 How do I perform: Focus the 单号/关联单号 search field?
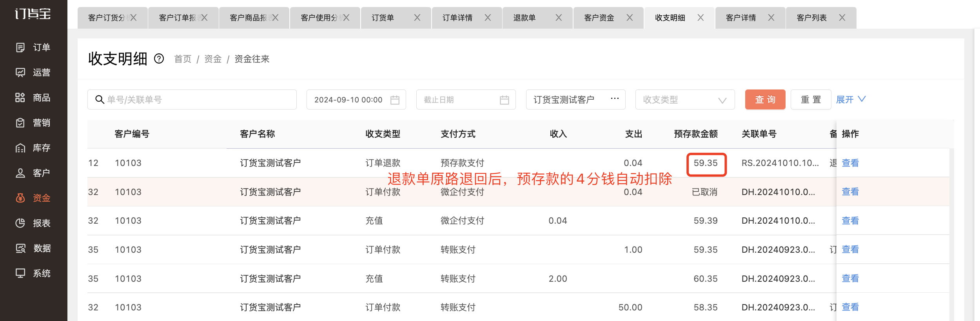point(192,100)
